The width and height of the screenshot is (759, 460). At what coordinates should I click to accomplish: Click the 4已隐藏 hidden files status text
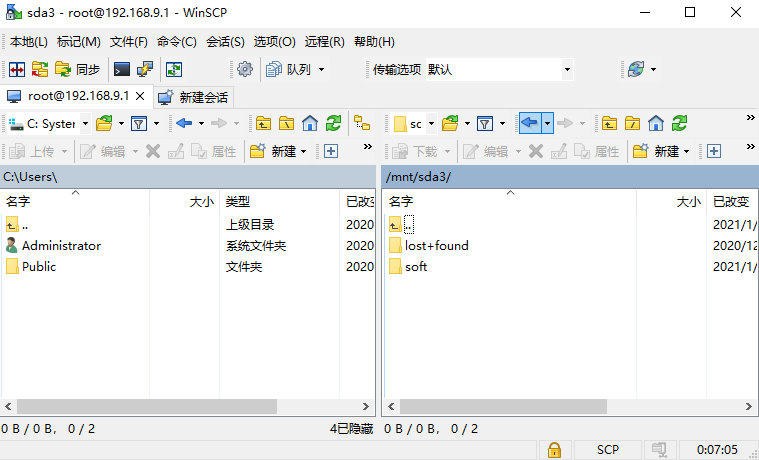point(351,429)
